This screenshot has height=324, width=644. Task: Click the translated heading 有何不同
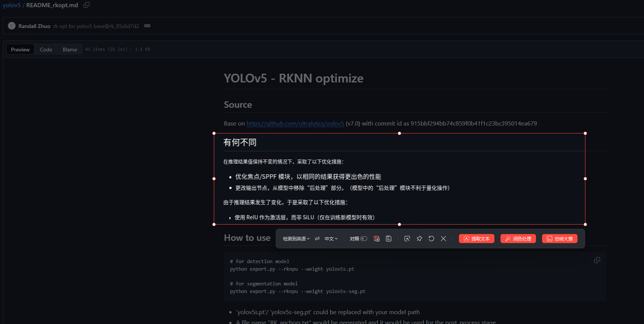[240, 143]
